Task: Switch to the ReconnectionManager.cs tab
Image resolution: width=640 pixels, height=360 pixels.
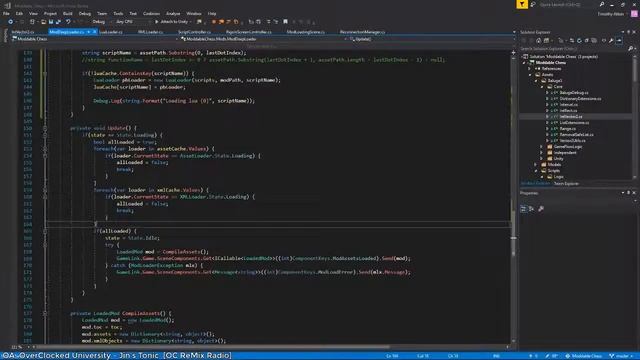Action: [362, 32]
